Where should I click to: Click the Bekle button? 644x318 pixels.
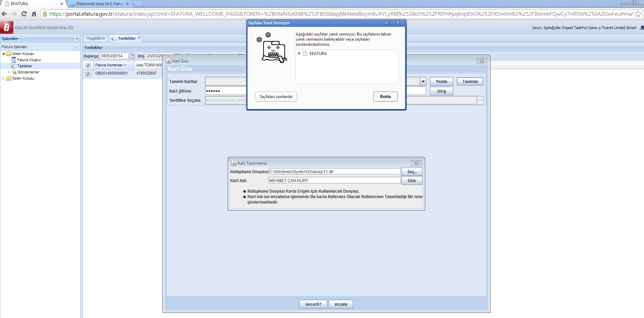coord(385,97)
